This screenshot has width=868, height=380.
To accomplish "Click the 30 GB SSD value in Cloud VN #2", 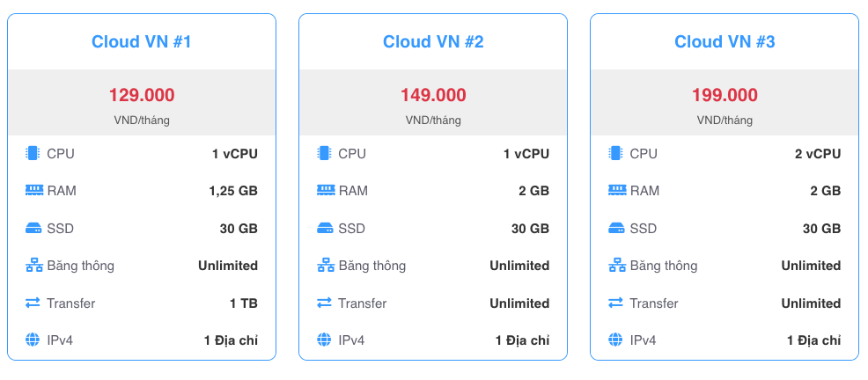I will click(x=530, y=229).
